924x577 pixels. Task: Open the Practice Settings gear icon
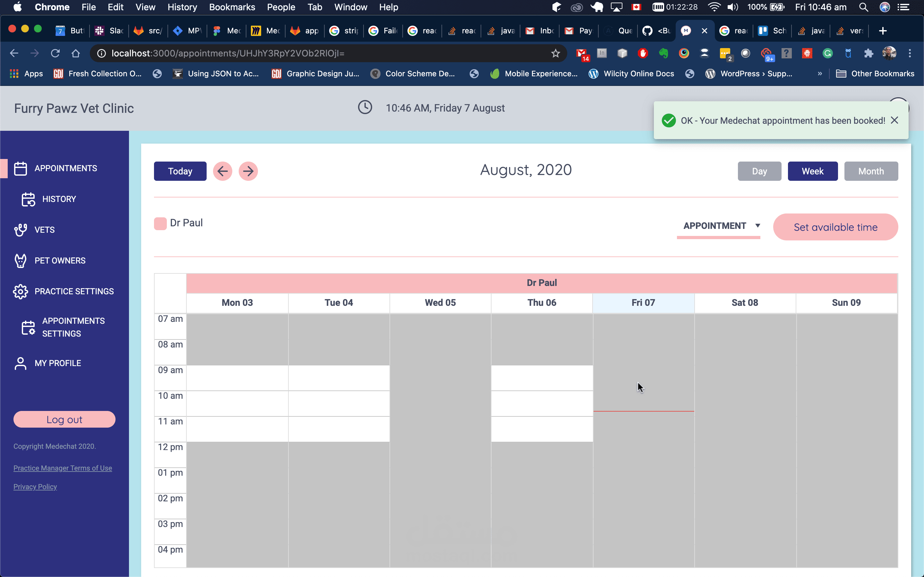click(x=20, y=292)
